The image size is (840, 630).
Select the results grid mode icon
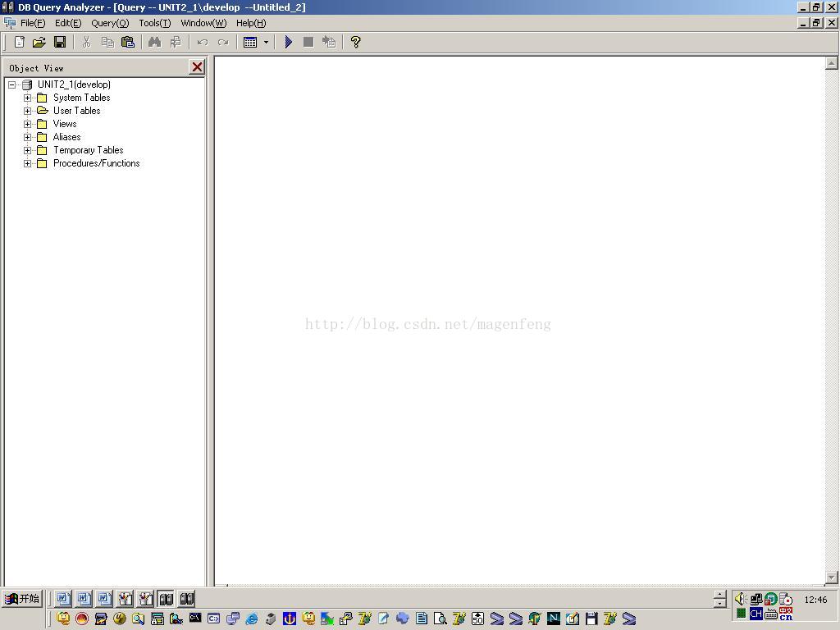250,42
